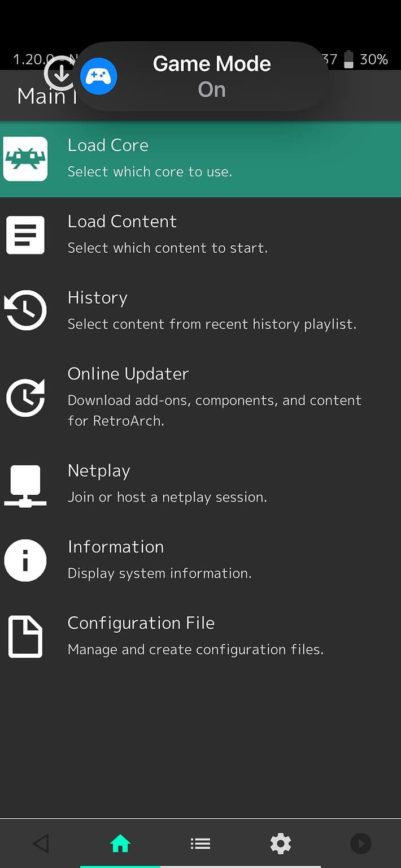Tap the Netplay network computer icon
Screen dimensions: 401x868
coord(25,485)
